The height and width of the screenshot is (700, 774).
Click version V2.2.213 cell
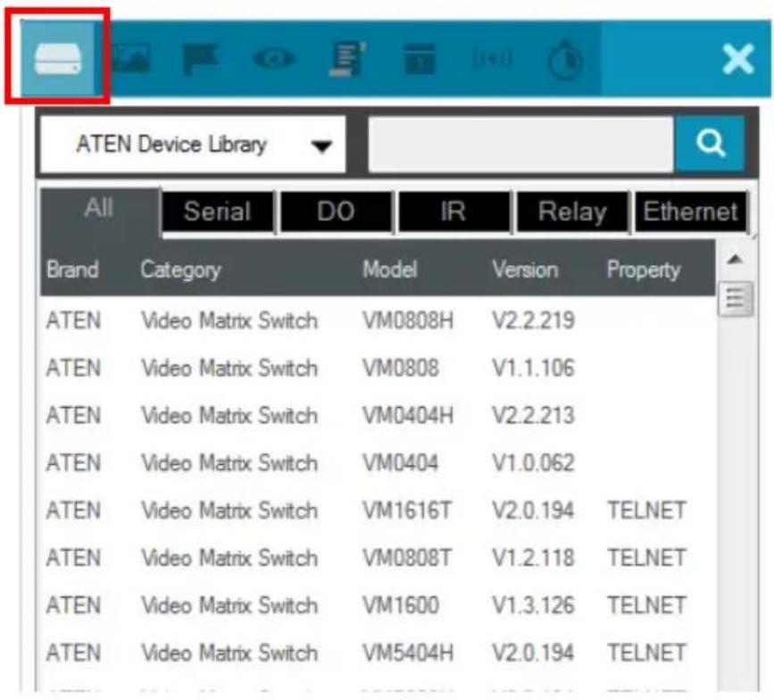(x=534, y=416)
